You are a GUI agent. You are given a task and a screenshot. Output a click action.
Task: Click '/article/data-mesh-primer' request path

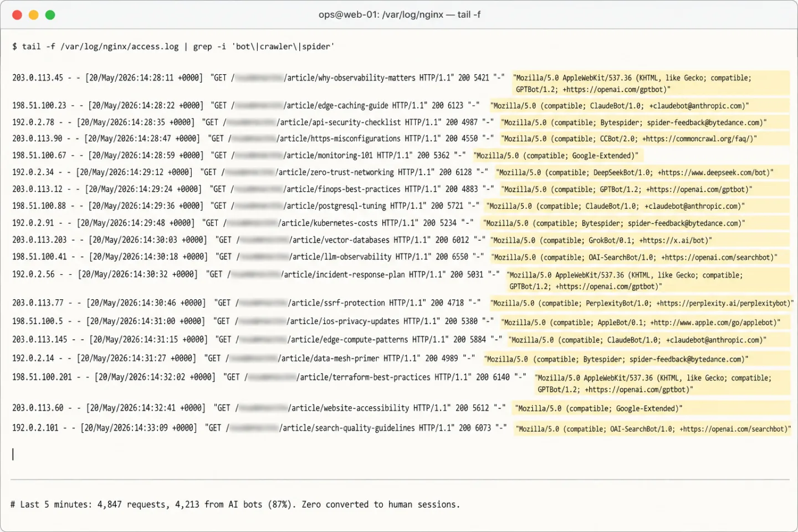(x=329, y=358)
